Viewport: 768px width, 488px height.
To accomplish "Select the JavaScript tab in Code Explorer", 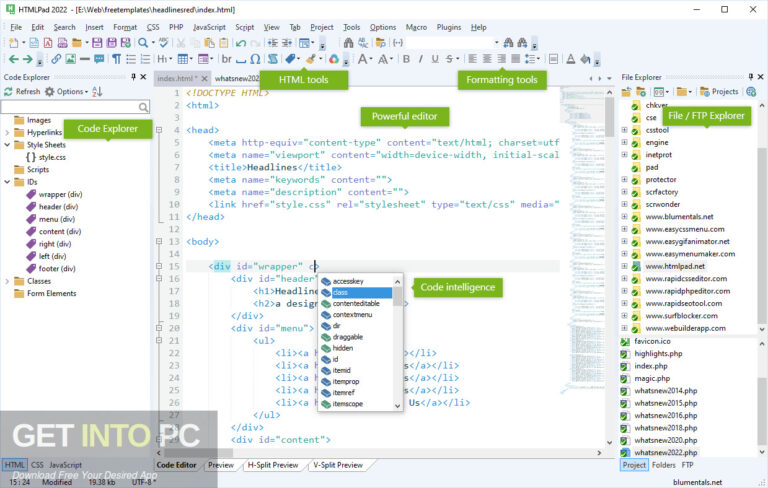I will click(x=66, y=465).
